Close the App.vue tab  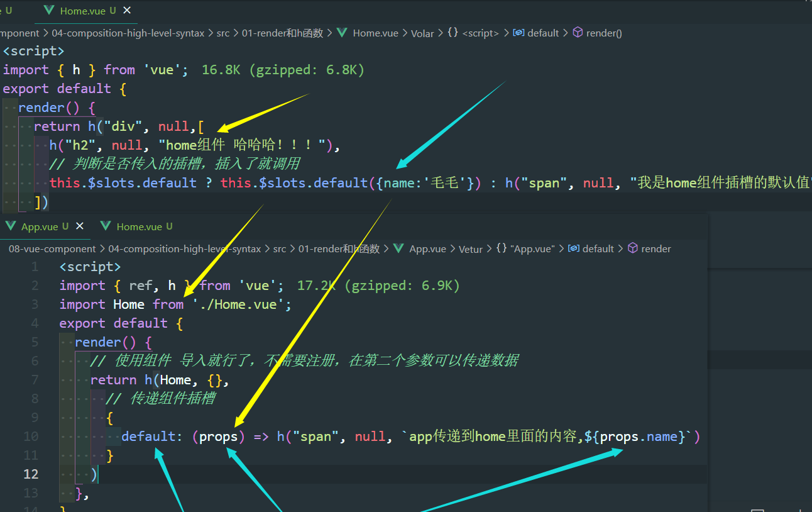(79, 225)
